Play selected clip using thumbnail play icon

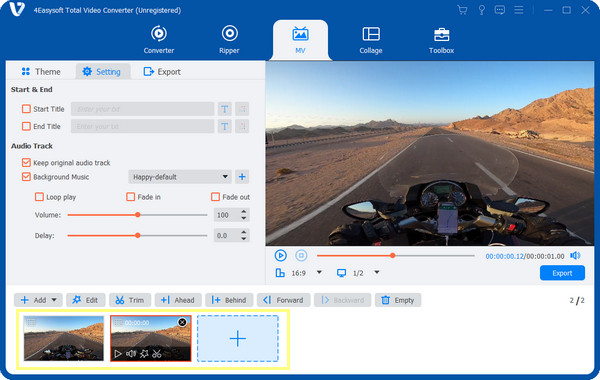118,354
